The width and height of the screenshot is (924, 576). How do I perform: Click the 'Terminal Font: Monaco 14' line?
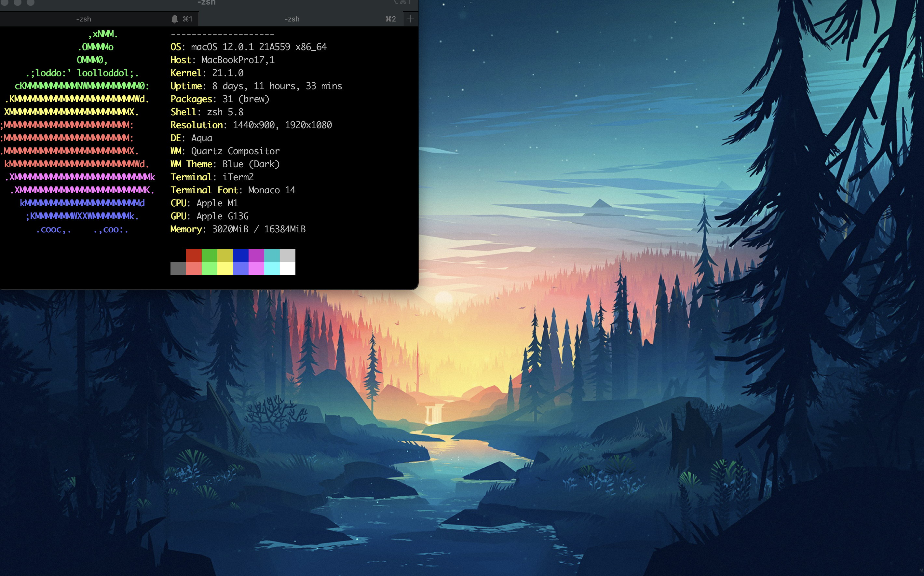(233, 190)
